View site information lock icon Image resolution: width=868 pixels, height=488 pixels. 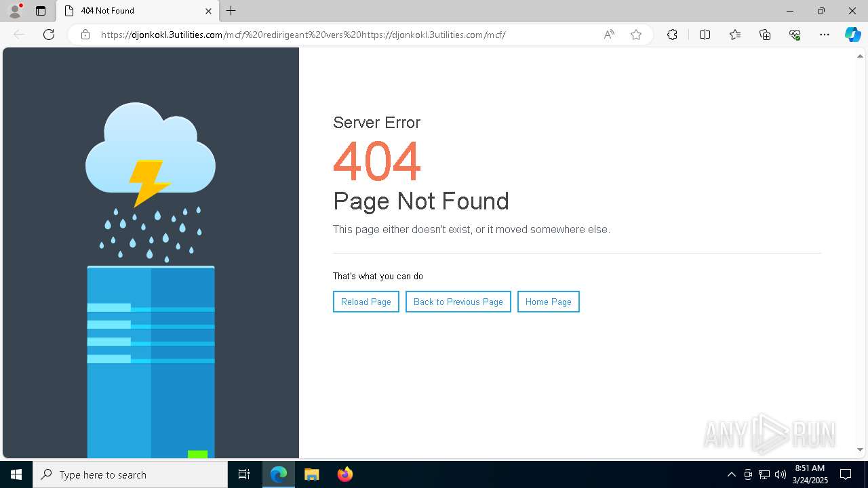85,35
